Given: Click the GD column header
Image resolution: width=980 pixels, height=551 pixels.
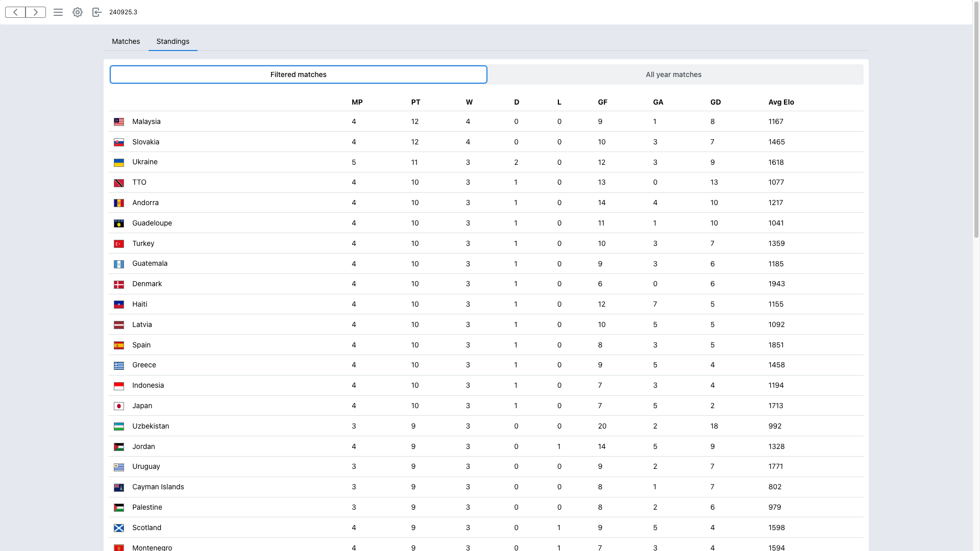Looking at the screenshot, I should coord(716,102).
